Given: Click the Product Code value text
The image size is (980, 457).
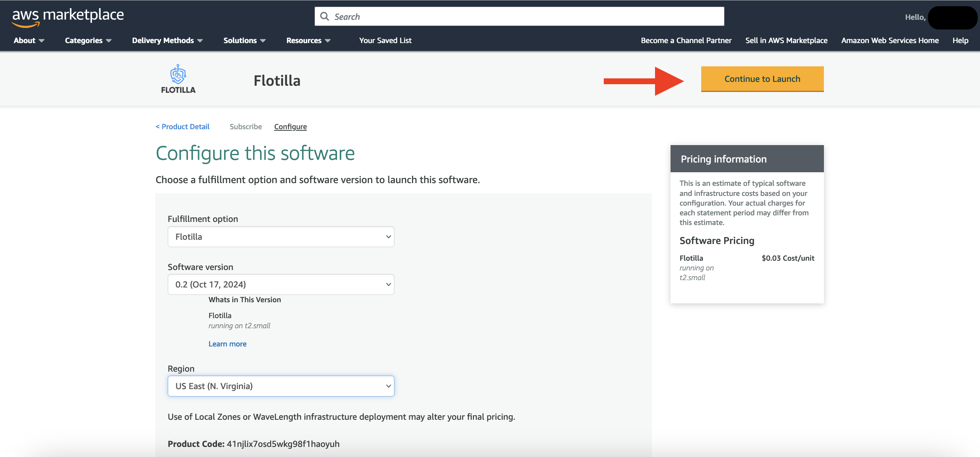Looking at the screenshot, I should point(283,444).
